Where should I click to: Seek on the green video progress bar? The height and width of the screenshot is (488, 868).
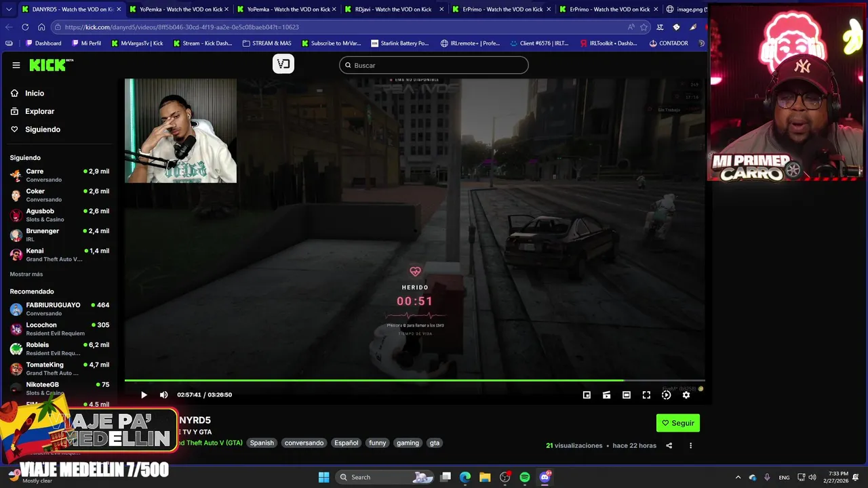414,380
